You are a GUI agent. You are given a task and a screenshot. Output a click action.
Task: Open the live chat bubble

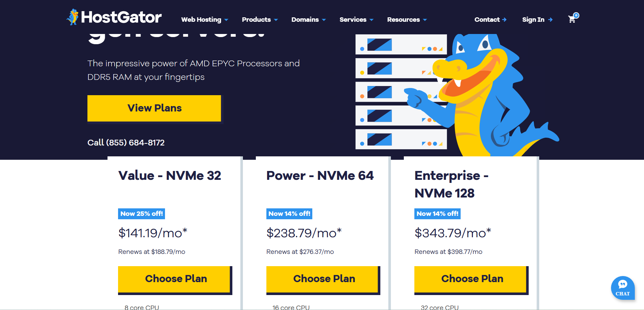pyautogui.click(x=623, y=288)
